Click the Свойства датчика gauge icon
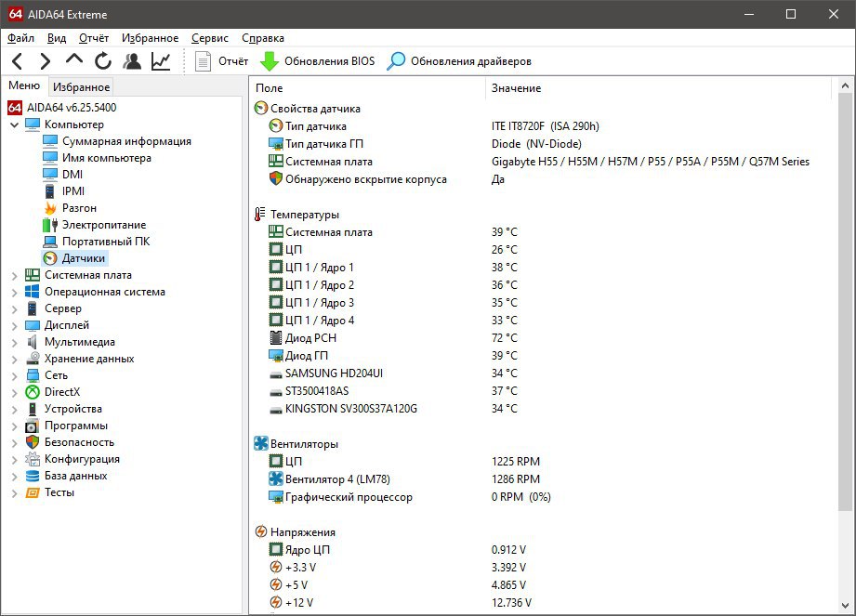 coord(261,108)
